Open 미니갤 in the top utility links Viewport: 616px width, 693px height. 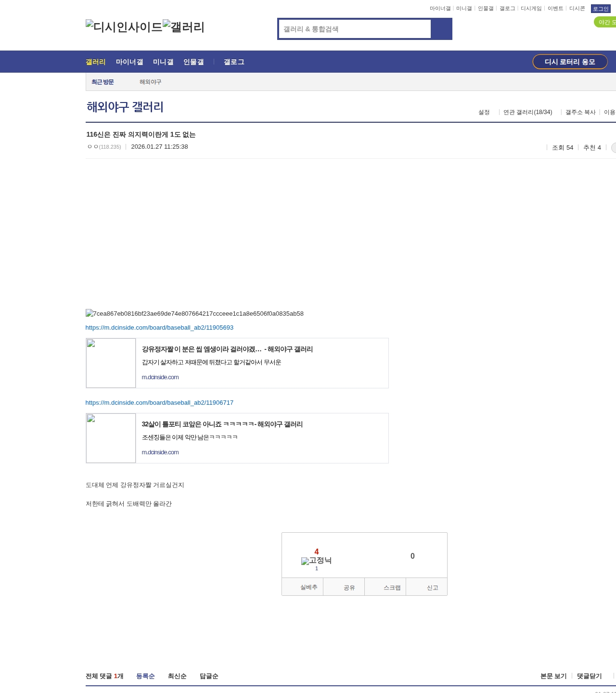(x=464, y=9)
